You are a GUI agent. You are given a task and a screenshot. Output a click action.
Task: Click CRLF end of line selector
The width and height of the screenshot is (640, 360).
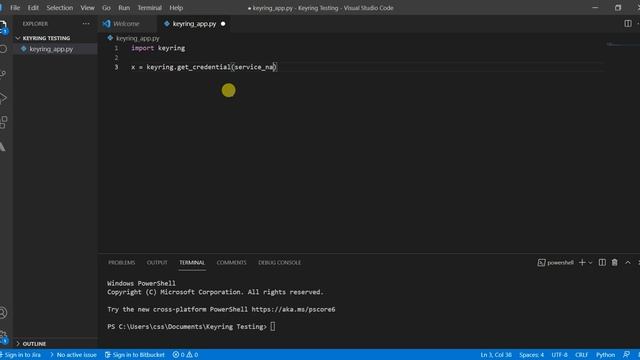coord(582,355)
